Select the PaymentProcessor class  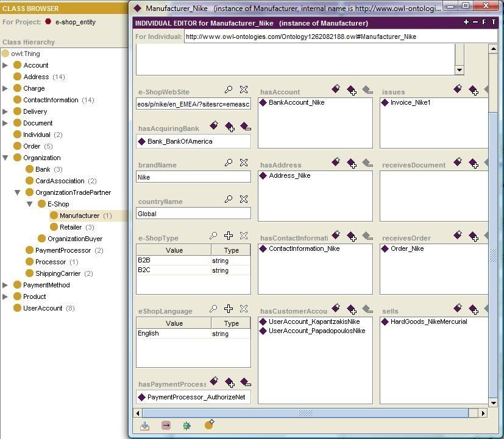63,250
